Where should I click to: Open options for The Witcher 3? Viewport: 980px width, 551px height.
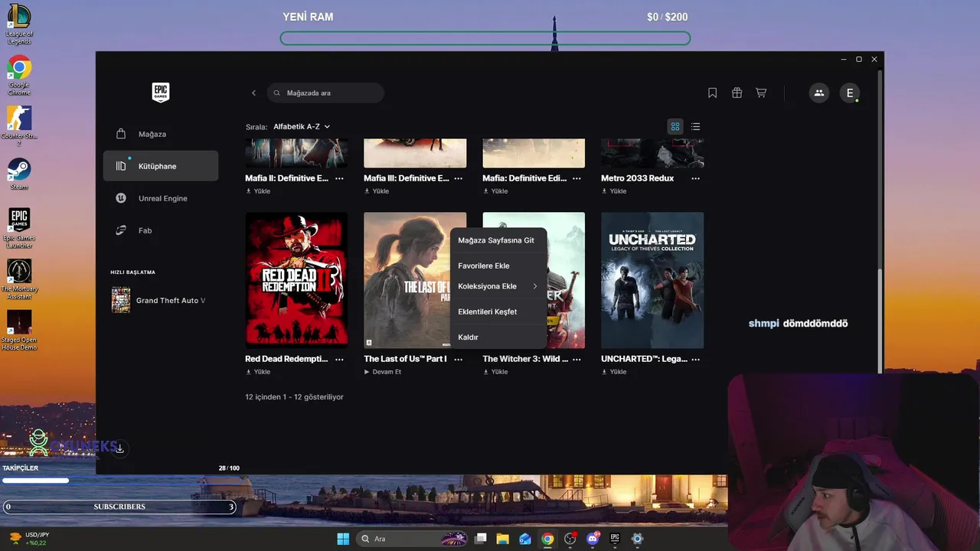577,359
